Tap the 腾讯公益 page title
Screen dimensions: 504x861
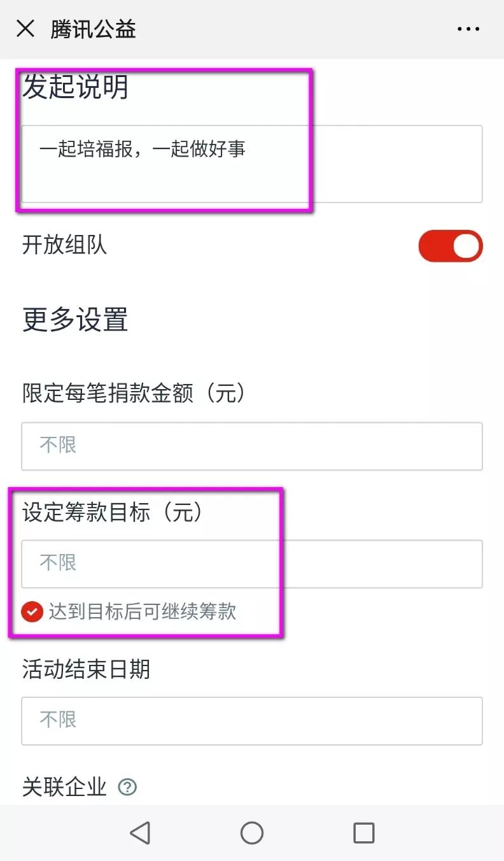click(x=94, y=29)
